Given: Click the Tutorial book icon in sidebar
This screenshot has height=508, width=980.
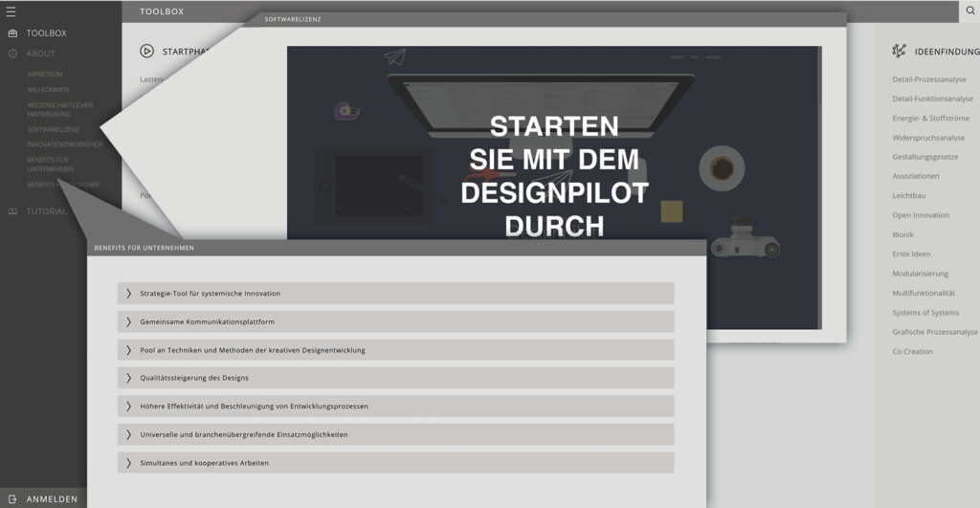Looking at the screenshot, I should [12, 211].
